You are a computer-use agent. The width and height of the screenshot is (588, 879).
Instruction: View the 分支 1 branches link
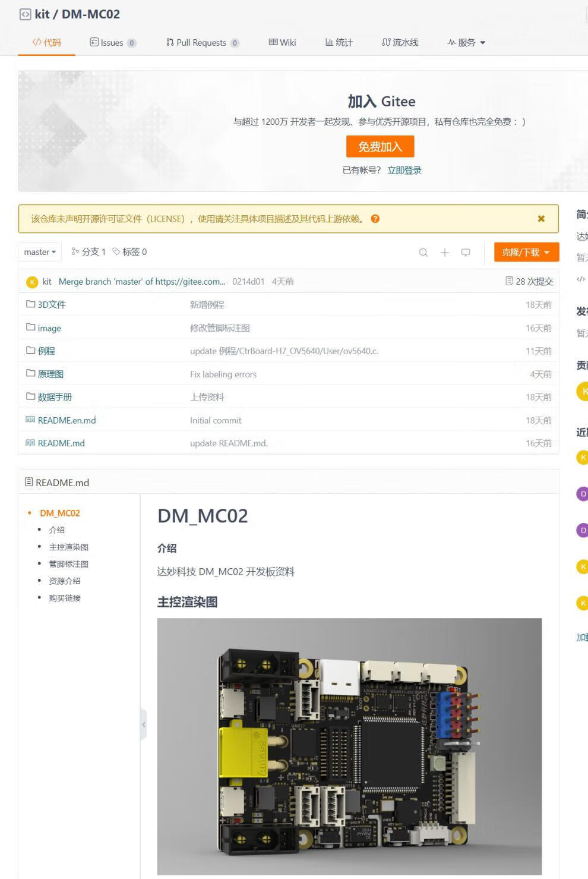(x=88, y=252)
